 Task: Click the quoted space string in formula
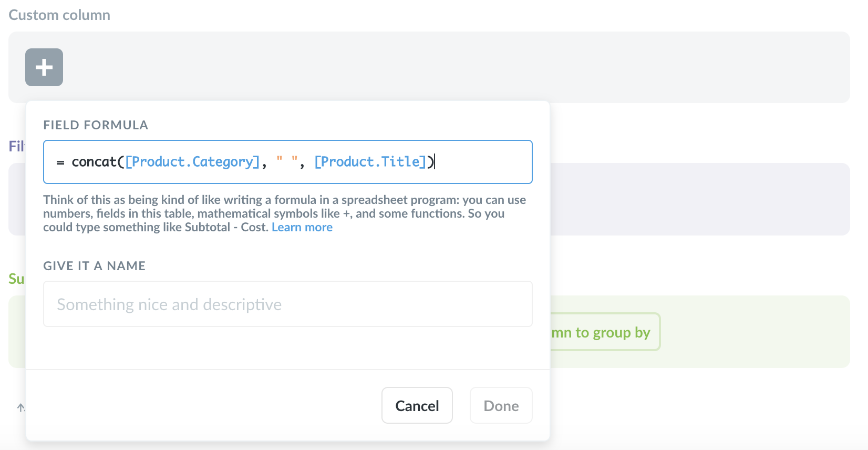[287, 161]
